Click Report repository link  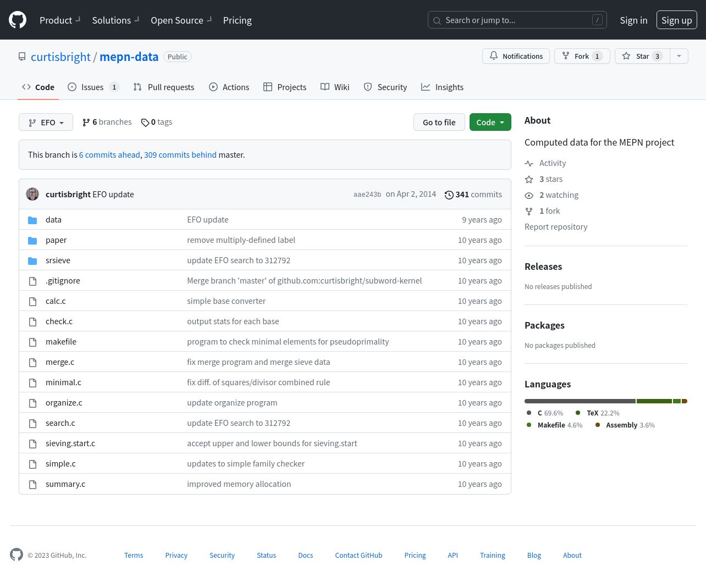coord(556,227)
